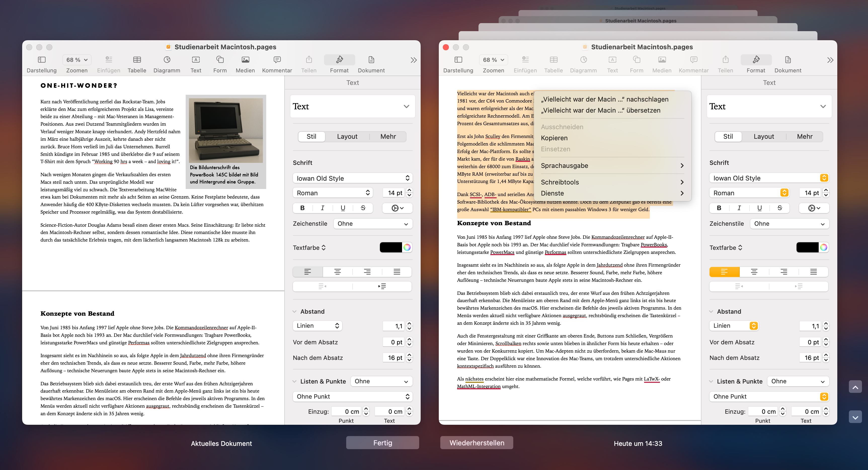Insert a Tabelle in left window
The image size is (868, 470).
pyautogui.click(x=137, y=64)
